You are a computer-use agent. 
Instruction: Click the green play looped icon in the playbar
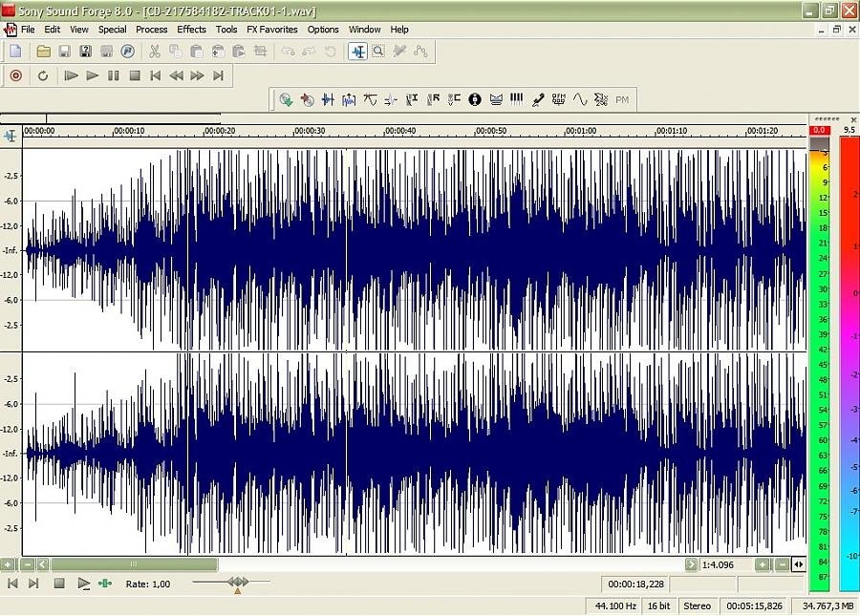[105, 584]
